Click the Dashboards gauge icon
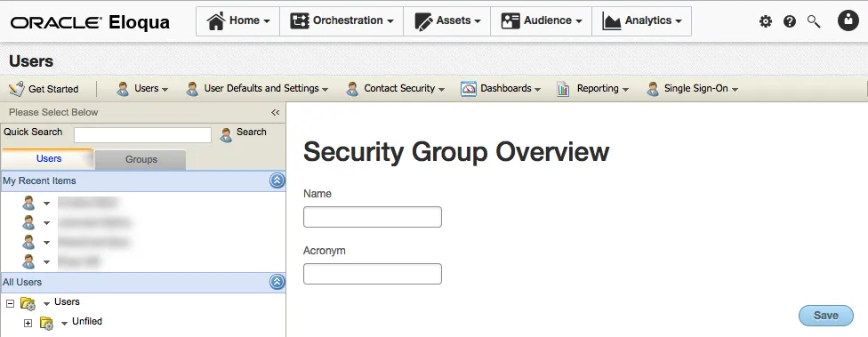This screenshot has width=868, height=337. [x=469, y=89]
